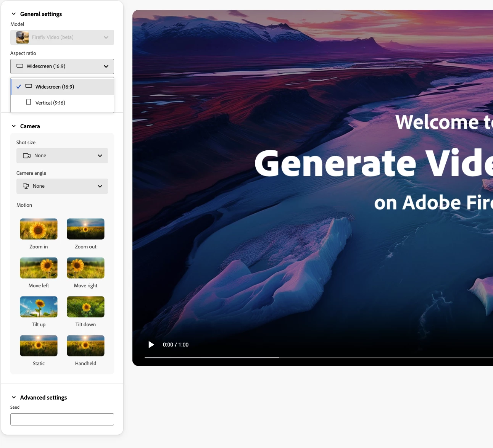
Task: Click the Shot size label
Action: (26, 143)
